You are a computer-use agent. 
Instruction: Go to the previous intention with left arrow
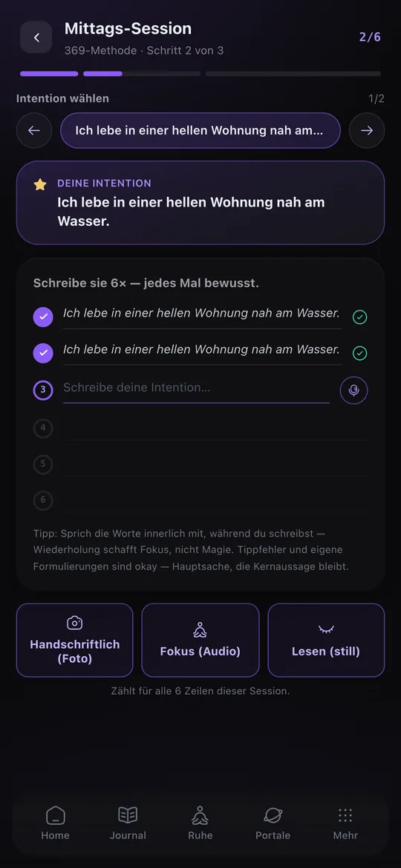(34, 131)
